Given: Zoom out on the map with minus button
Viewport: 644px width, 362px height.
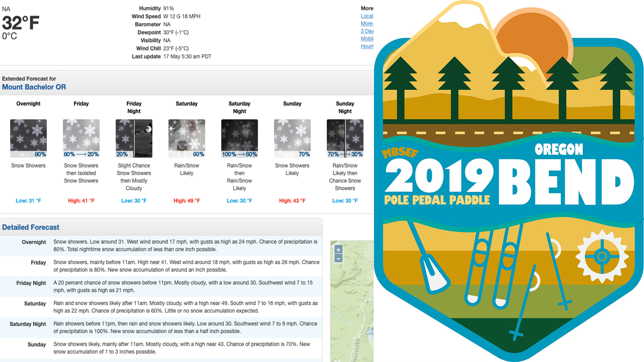Looking at the screenshot, I should pyautogui.click(x=338, y=258).
